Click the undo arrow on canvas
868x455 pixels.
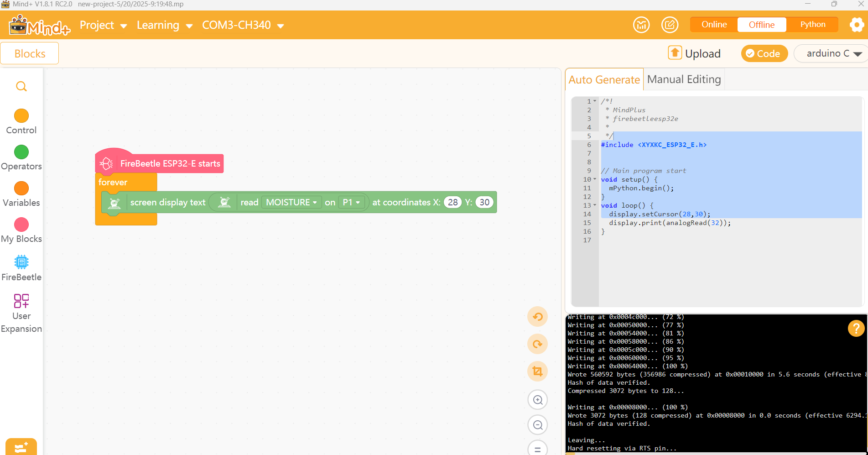[538, 317]
